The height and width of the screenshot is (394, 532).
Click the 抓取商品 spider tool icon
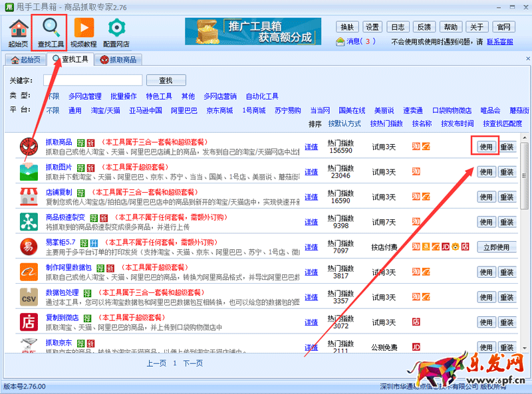coord(29,146)
